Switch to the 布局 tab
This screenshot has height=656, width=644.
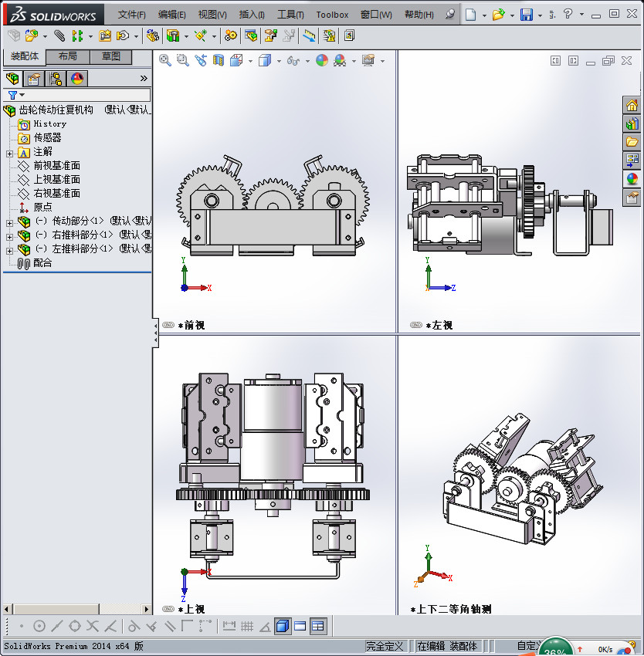coord(67,56)
